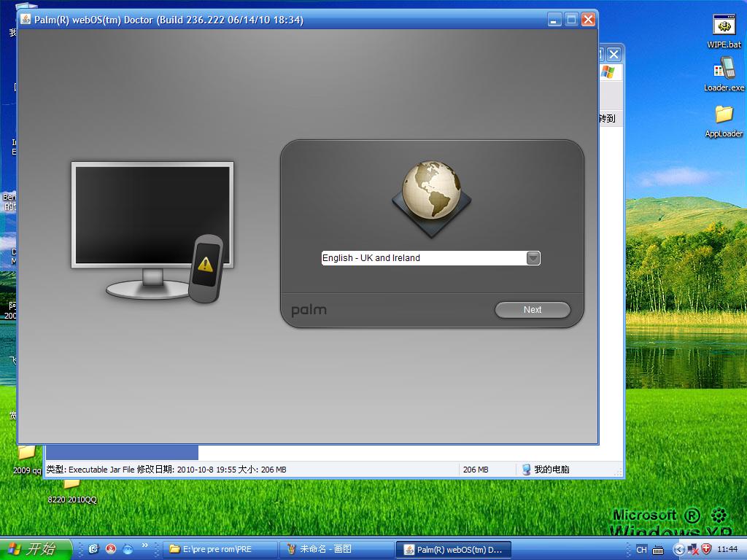Expand the quick launch chevron
The width and height of the screenshot is (747, 560).
(144, 545)
